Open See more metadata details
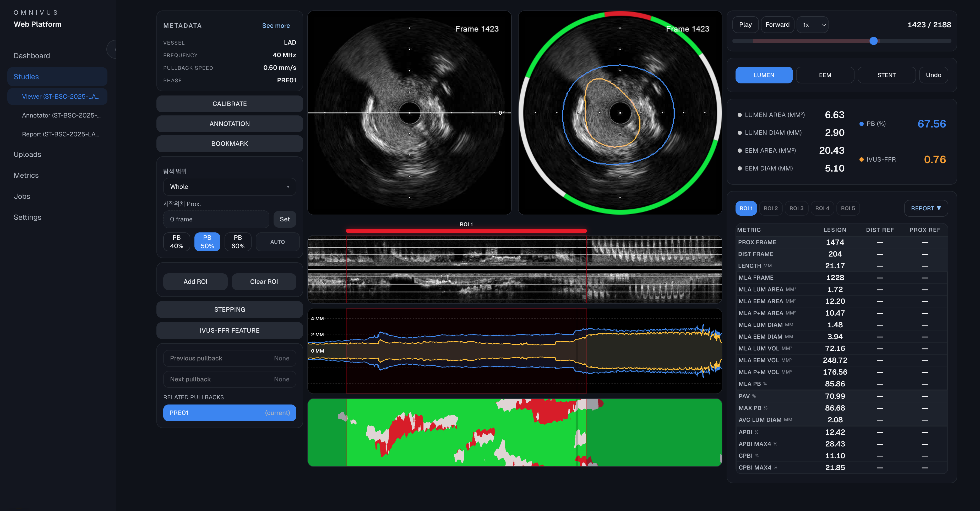 pos(276,25)
